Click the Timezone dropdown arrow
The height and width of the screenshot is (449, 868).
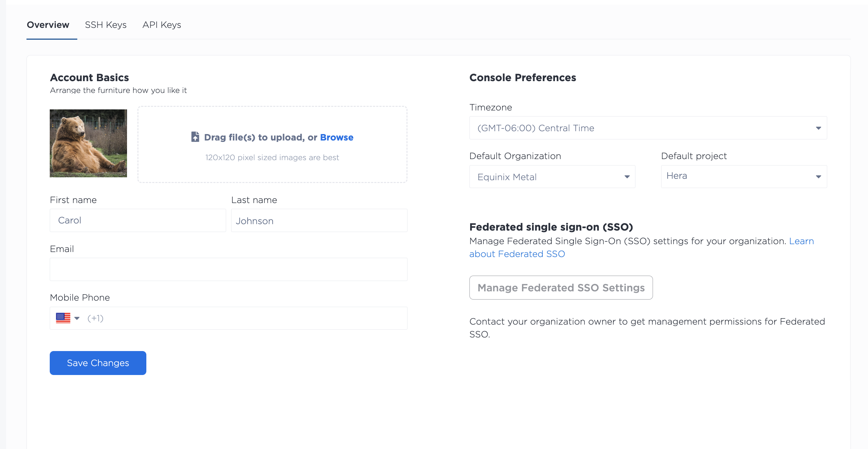point(818,128)
